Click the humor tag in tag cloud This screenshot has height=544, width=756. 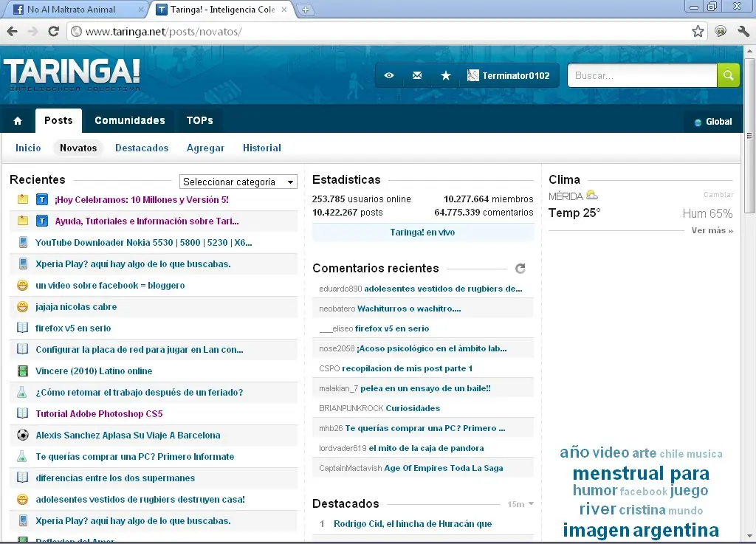pos(595,491)
